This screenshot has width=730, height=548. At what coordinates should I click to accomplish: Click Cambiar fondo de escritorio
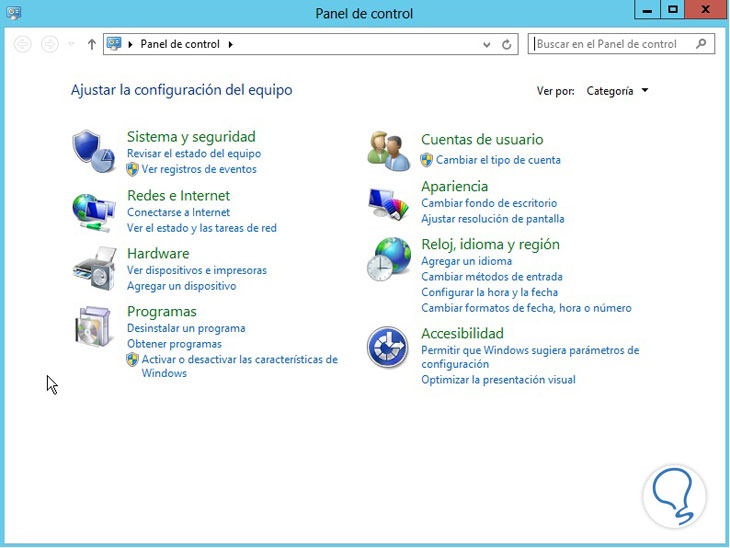click(489, 203)
